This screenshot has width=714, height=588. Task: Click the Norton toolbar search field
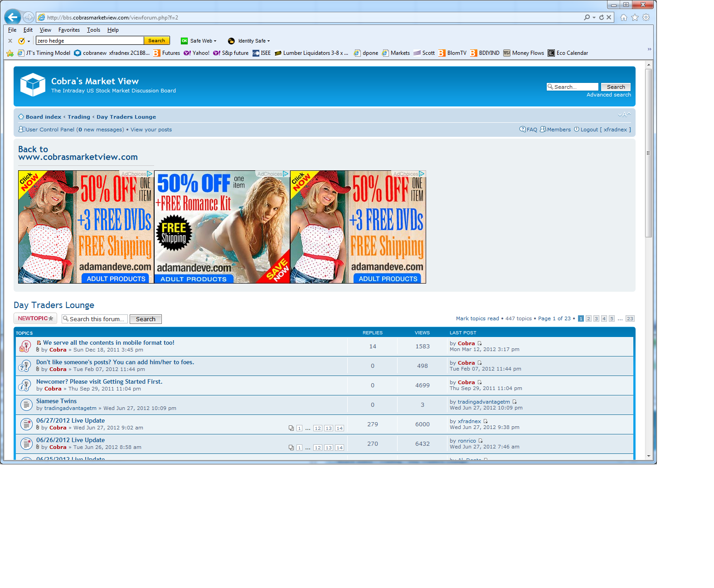point(90,41)
